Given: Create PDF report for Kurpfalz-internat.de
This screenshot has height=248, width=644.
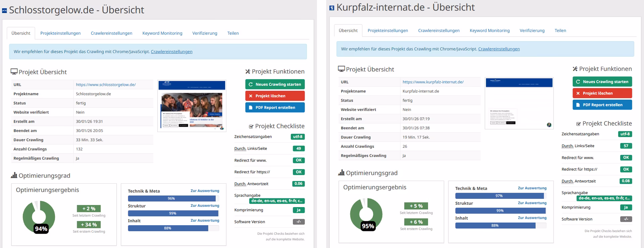Looking at the screenshot, I should [x=602, y=105].
